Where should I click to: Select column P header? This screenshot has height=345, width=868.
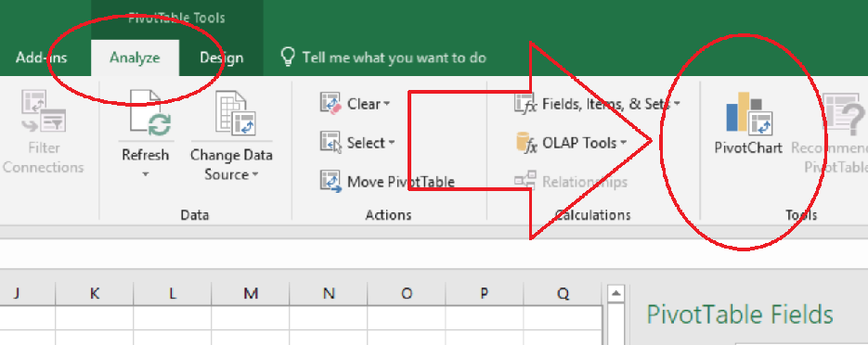pyautogui.click(x=485, y=294)
